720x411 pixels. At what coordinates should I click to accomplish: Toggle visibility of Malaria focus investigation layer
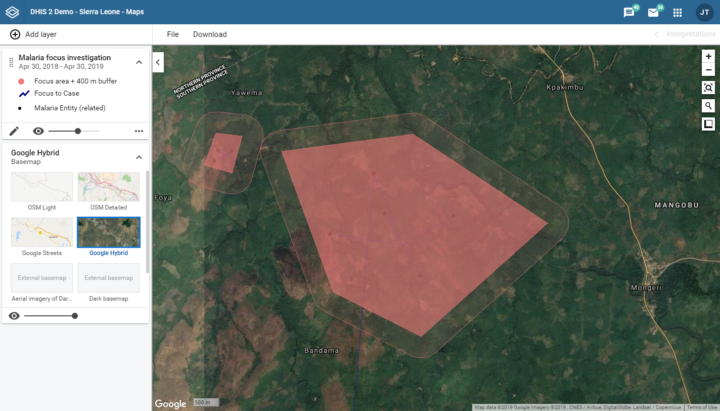(x=38, y=131)
